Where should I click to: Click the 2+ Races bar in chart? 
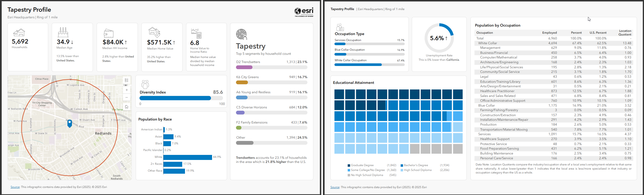click(173, 164)
